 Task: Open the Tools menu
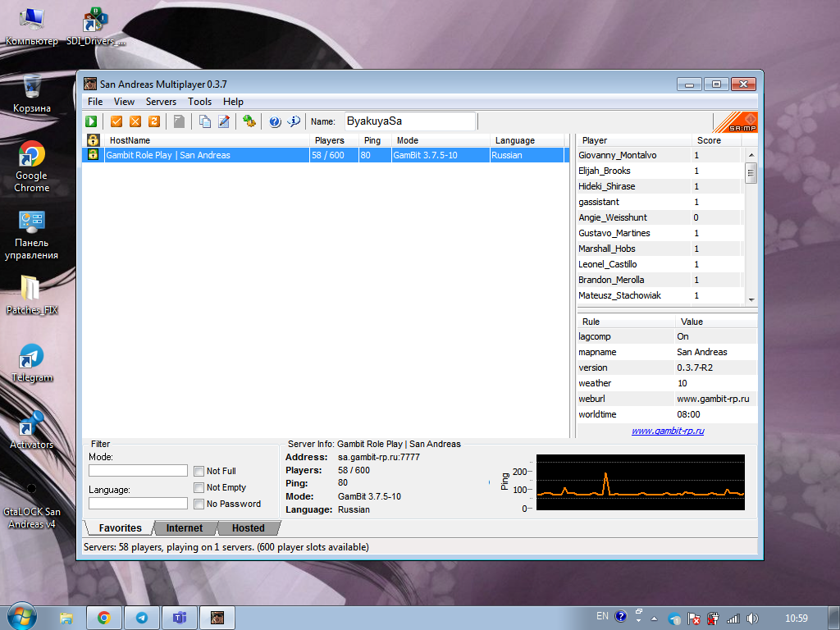(199, 102)
